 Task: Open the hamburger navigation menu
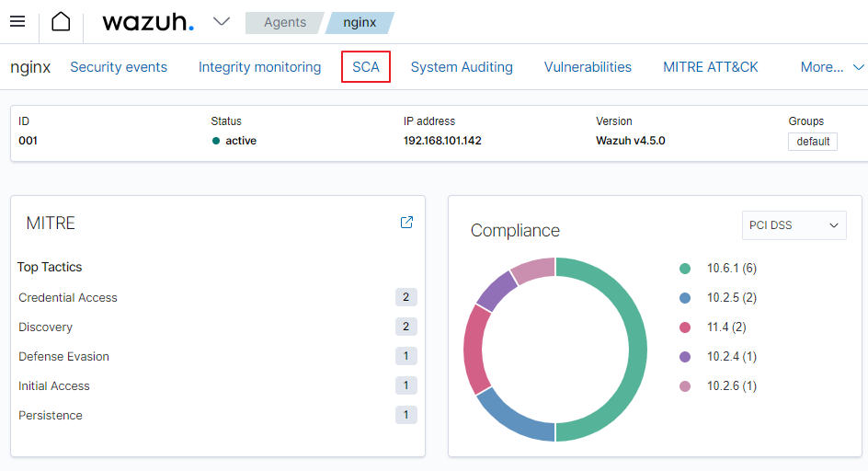click(x=17, y=21)
